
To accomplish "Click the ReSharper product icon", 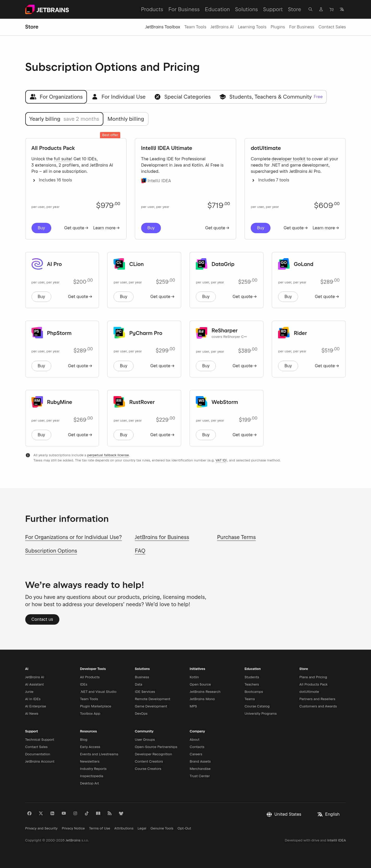I will (x=202, y=333).
